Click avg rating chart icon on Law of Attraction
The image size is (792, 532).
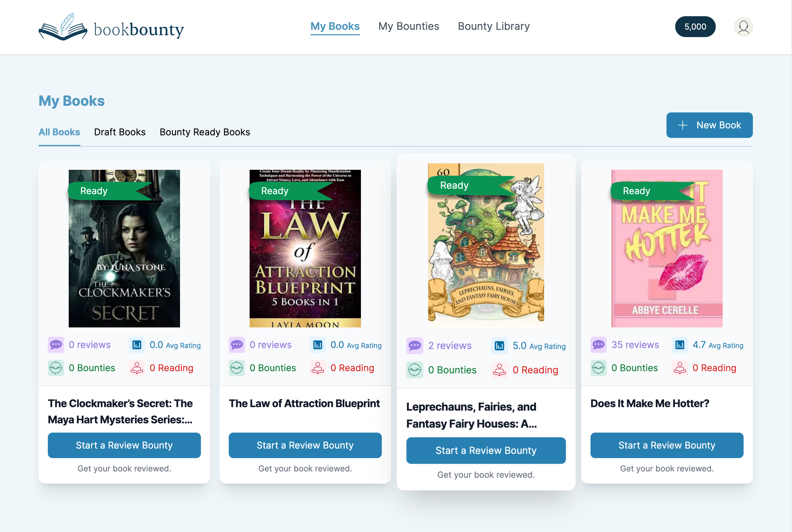click(317, 345)
